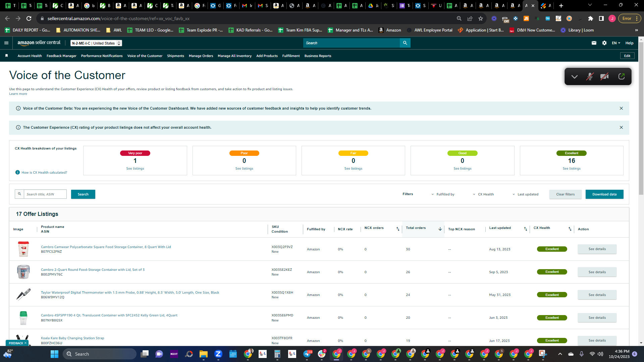Open Zoom from the taskbar
644x362 pixels.
218,354
